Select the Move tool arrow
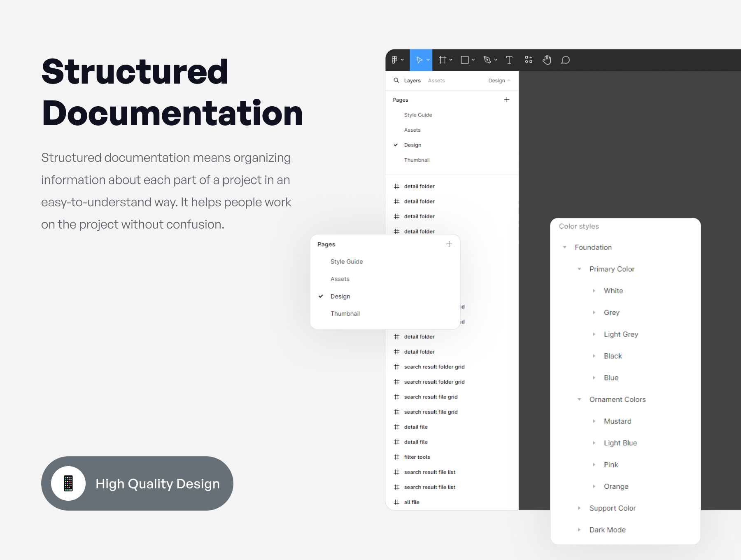 click(x=419, y=60)
